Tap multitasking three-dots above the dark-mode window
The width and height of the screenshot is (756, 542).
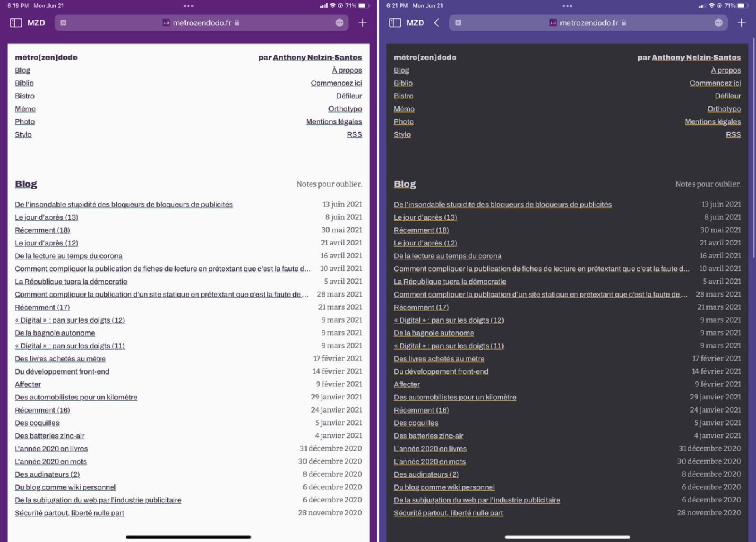click(567, 6)
